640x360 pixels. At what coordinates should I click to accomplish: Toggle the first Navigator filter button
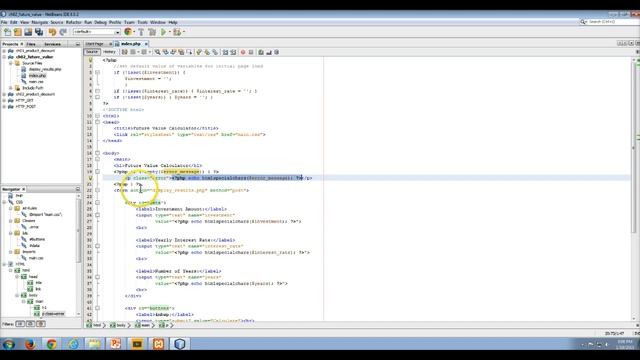[x=20, y=324]
